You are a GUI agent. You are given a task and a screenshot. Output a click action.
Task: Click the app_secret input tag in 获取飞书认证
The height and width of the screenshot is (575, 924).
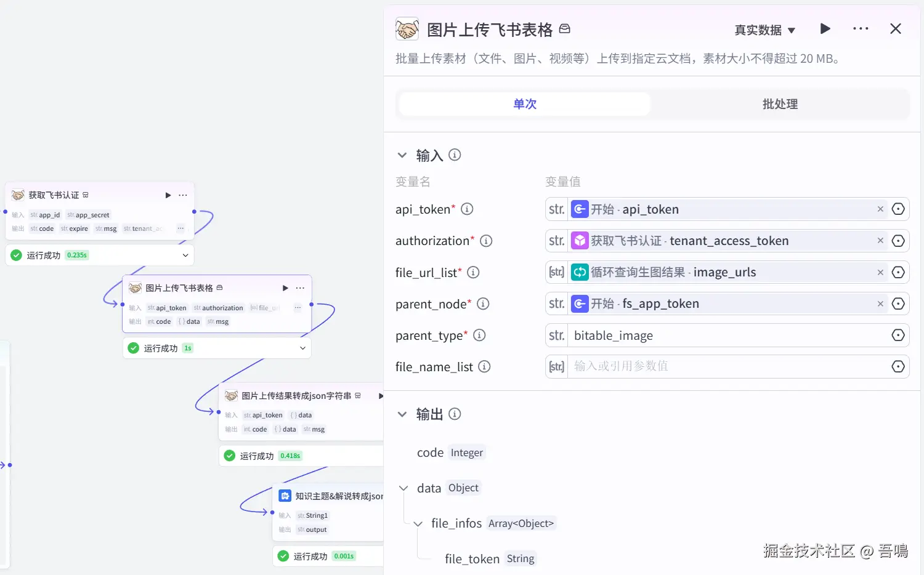click(x=88, y=215)
